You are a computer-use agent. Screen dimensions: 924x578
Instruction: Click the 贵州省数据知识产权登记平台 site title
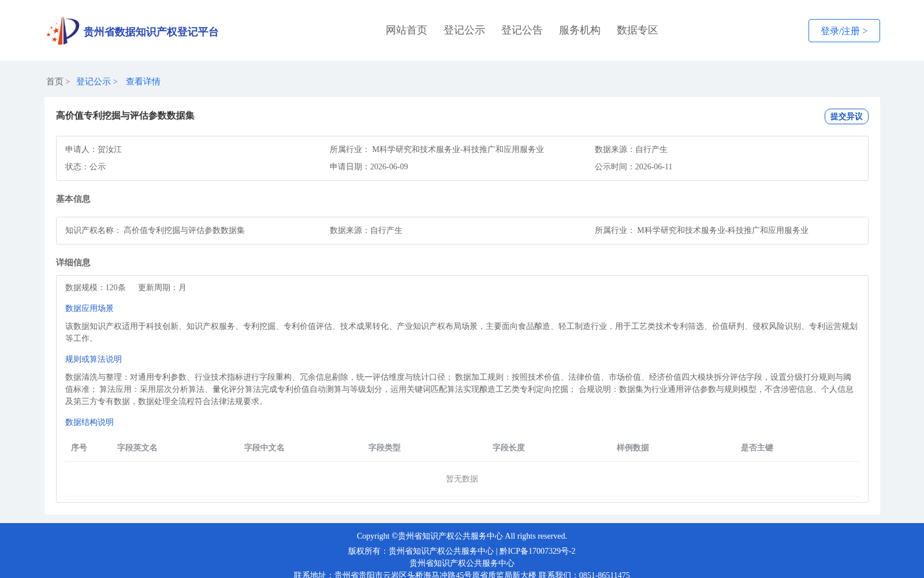151,32
